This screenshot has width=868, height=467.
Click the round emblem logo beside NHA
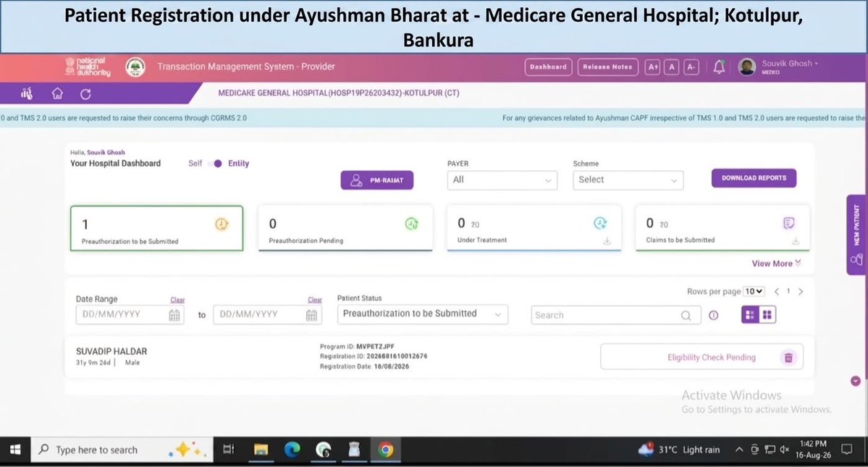[x=135, y=67]
